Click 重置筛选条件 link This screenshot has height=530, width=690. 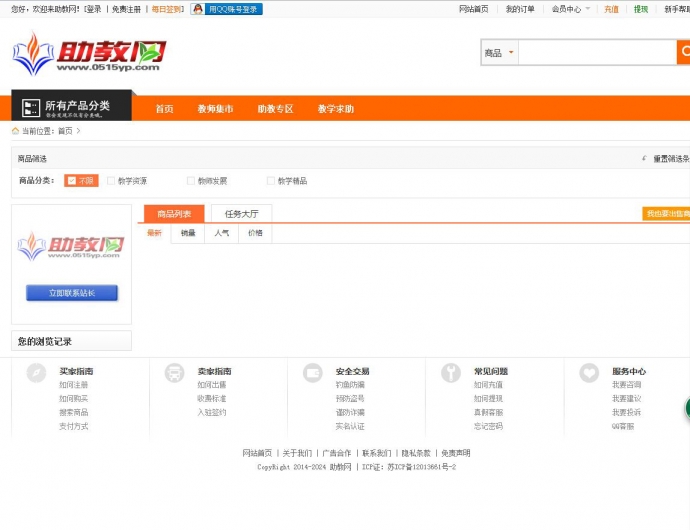click(x=672, y=158)
